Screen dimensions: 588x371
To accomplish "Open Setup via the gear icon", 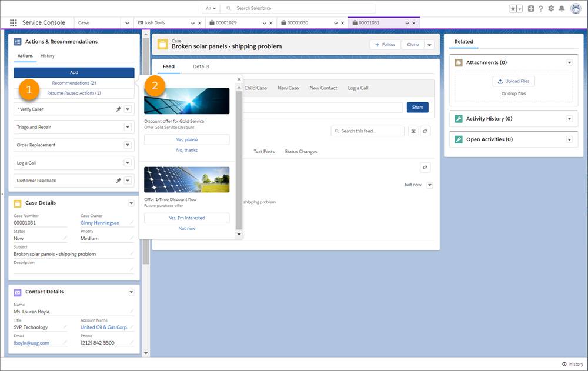I will [550, 8].
